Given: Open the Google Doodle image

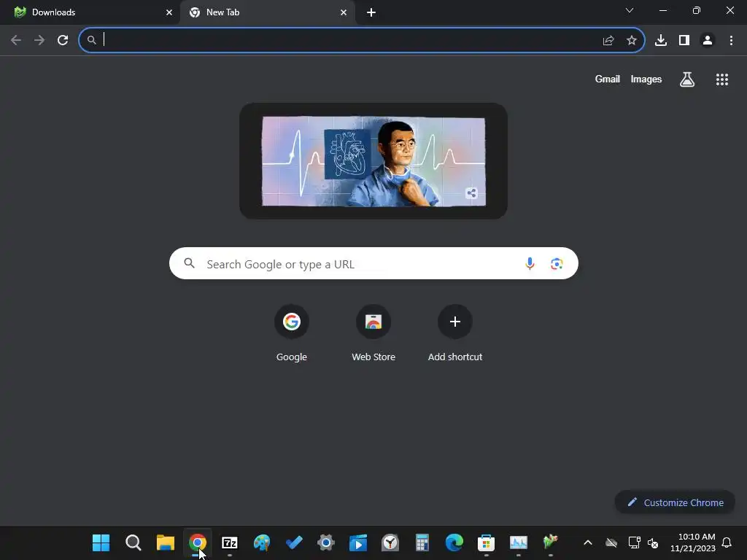Looking at the screenshot, I should click(373, 161).
